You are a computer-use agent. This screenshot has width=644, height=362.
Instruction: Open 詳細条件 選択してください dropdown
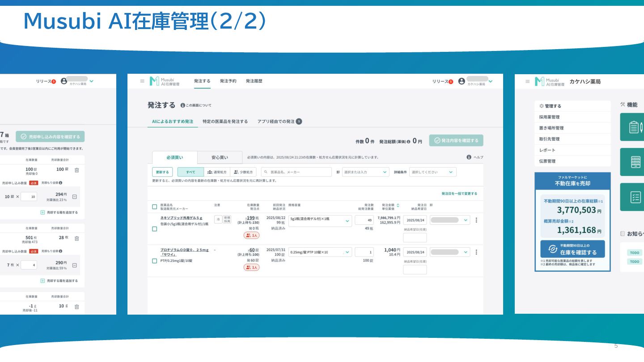[x=433, y=172]
